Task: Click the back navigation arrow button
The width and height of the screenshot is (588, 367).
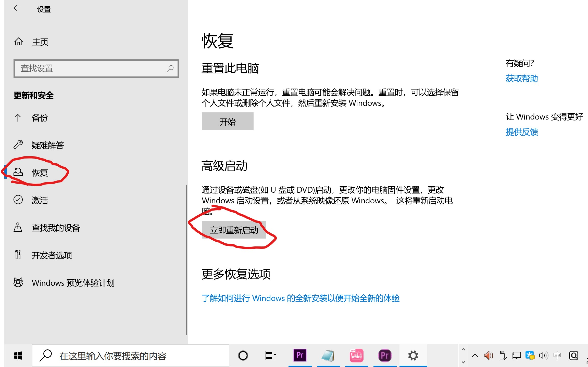Action: [16, 8]
